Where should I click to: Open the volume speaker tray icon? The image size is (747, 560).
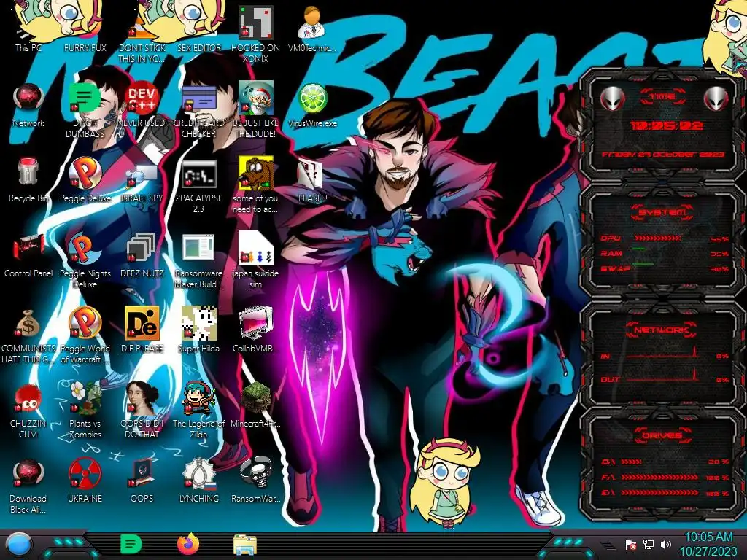[666, 544]
